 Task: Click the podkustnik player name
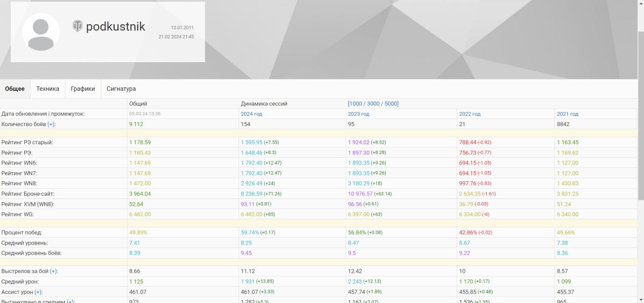click(x=115, y=27)
